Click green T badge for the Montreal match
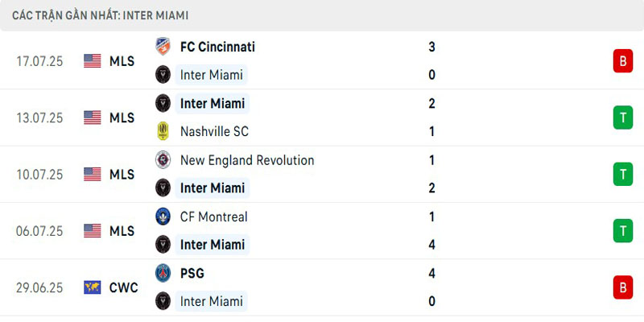644x322 pixels. coord(622,231)
